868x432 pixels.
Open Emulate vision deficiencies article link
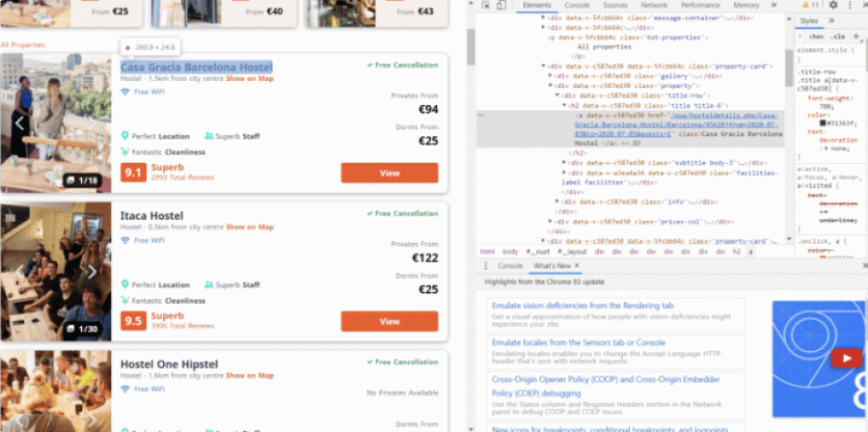[x=583, y=306]
